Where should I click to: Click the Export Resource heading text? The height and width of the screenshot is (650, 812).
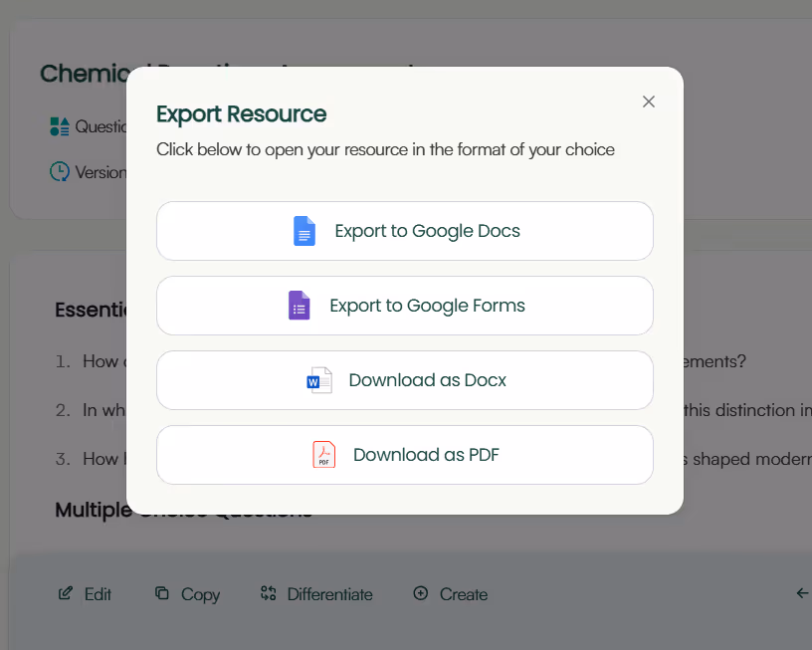pyautogui.click(x=242, y=114)
